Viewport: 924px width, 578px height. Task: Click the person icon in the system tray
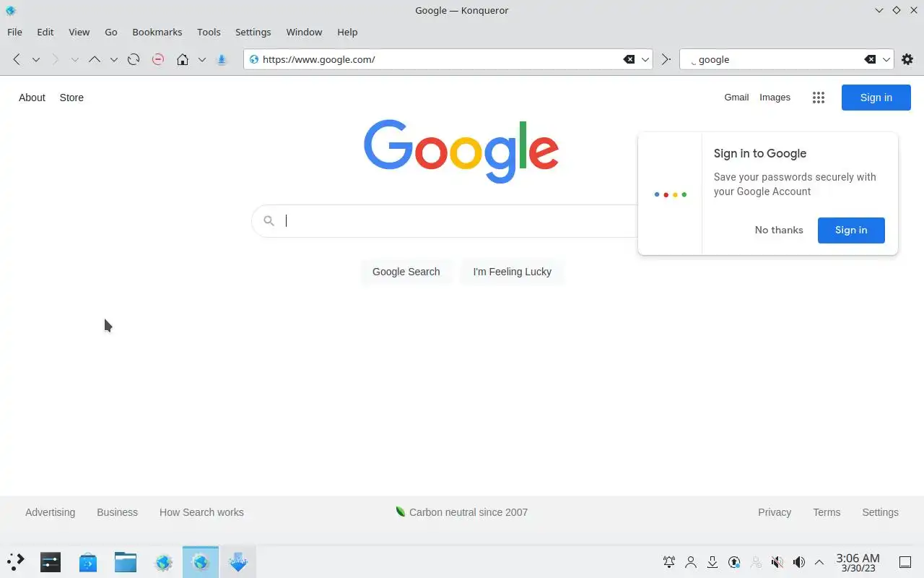click(x=691, y=561)
